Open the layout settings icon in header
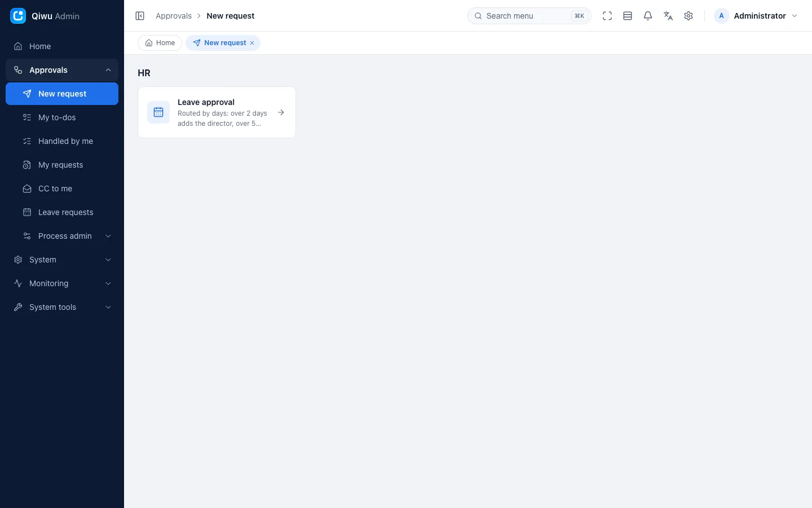 [x=628, y=16]
